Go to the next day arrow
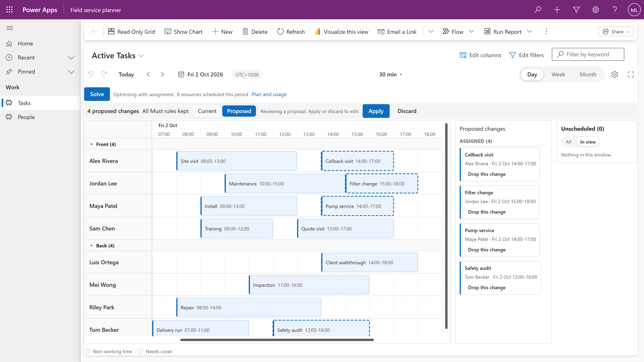The width and height of the screenshot is (644, 362). (162, 74)
